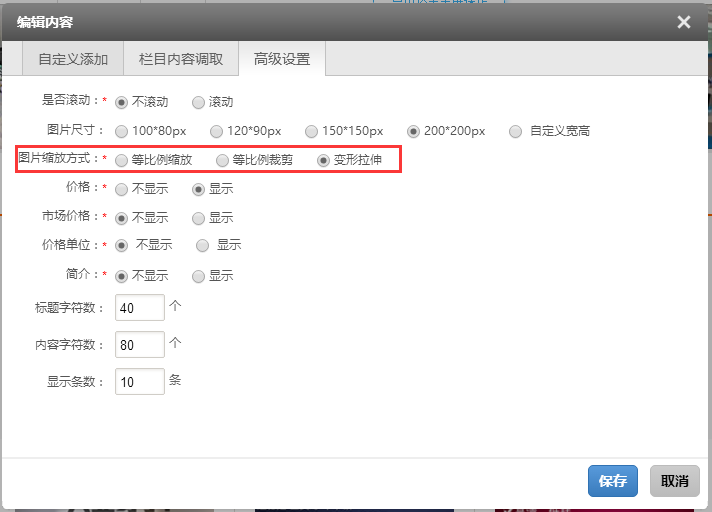712x512 pixels.
Task: Set 市场价格 to 显示
Action: [x=198, y=218]
